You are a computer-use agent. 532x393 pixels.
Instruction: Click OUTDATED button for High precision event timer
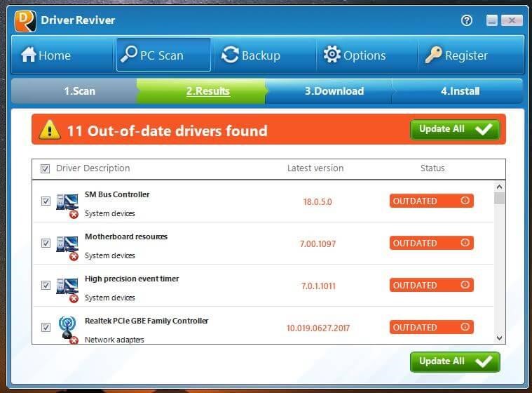click(x=431, y=285)
